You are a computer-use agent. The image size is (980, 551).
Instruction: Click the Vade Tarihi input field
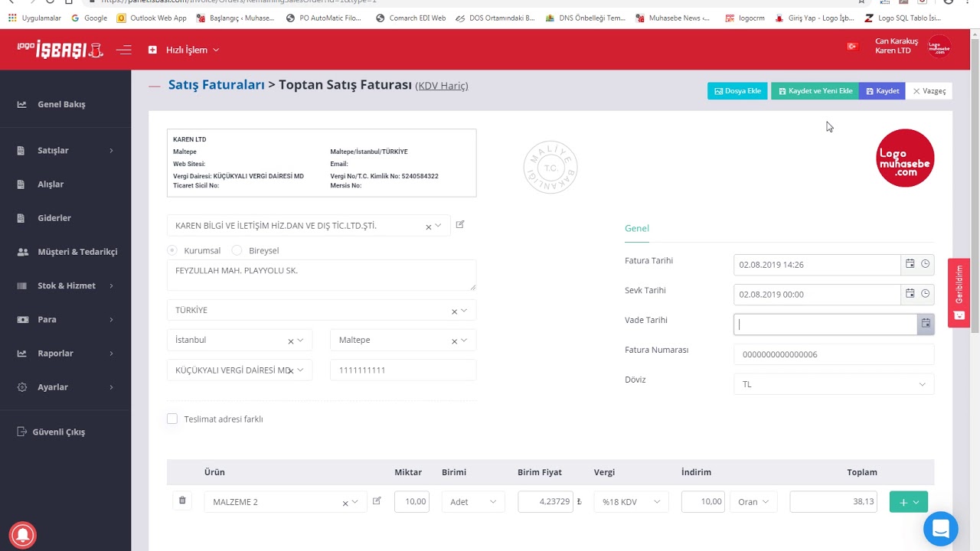[x=825, y=324]
